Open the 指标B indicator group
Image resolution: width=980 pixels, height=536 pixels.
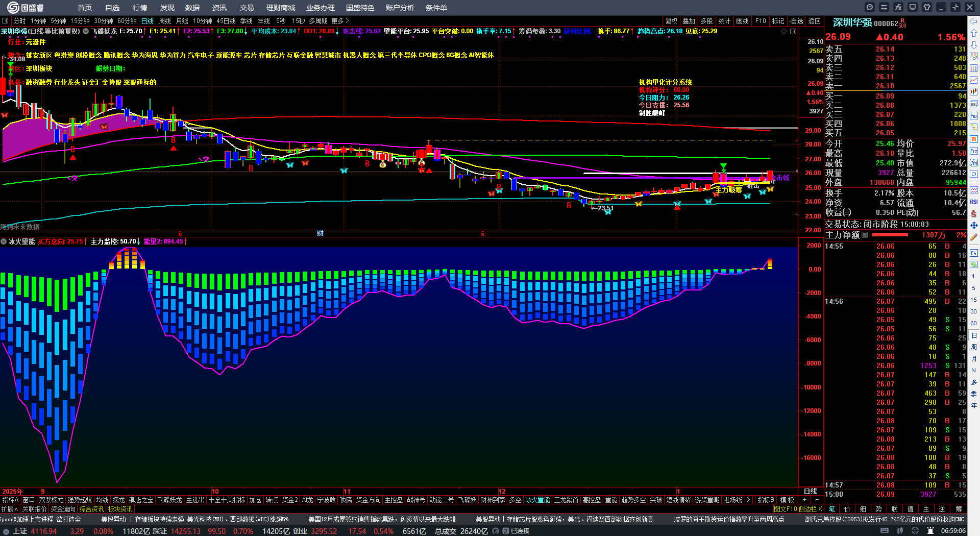[x=766, y=500]
